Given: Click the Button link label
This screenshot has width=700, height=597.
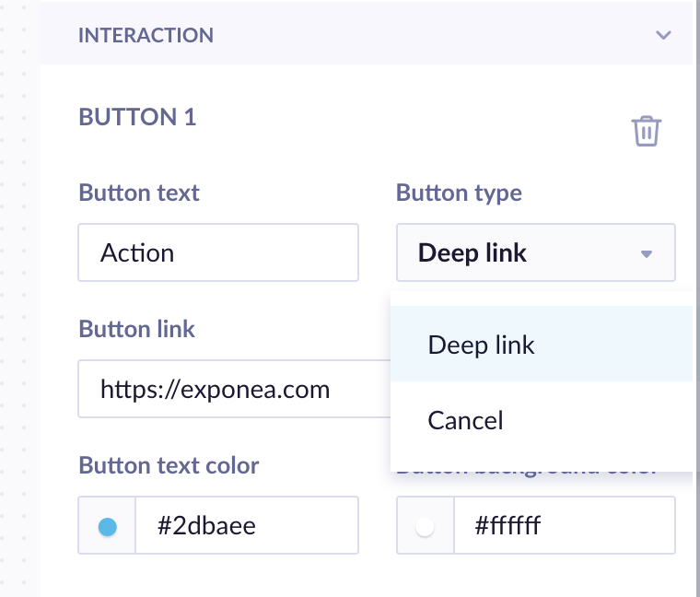Looking at the screenshot, I should tap(137, 330).
